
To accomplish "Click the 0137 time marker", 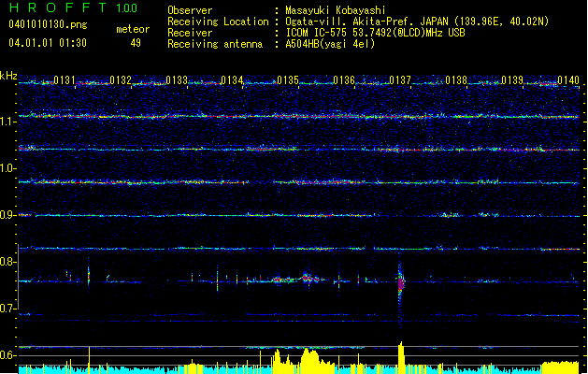I will [400, 79].
